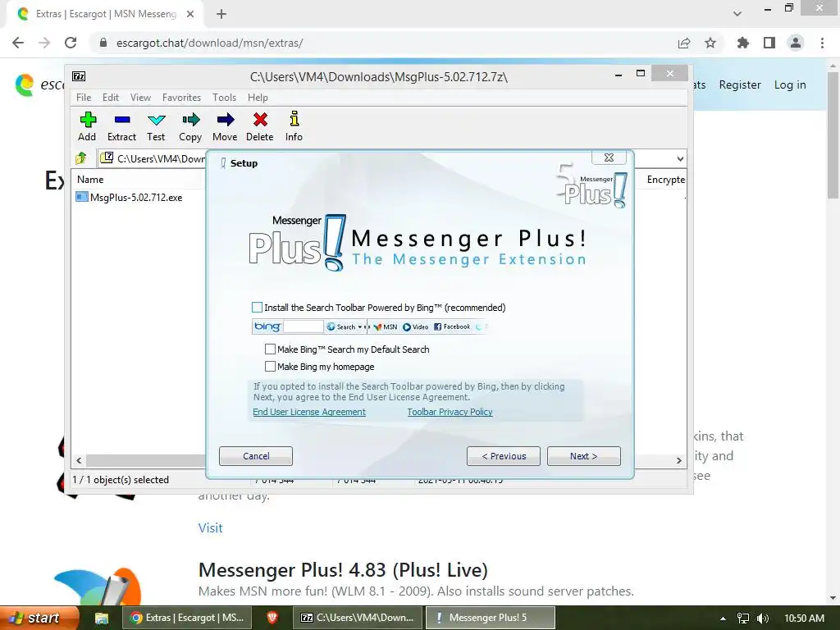Click the Copy icon in 7-Zip toolbar
Viewport: 840px width, 630px height.
190,126
